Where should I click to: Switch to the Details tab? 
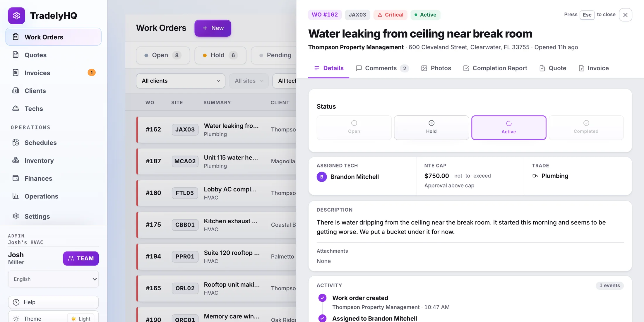click(328, 68)
